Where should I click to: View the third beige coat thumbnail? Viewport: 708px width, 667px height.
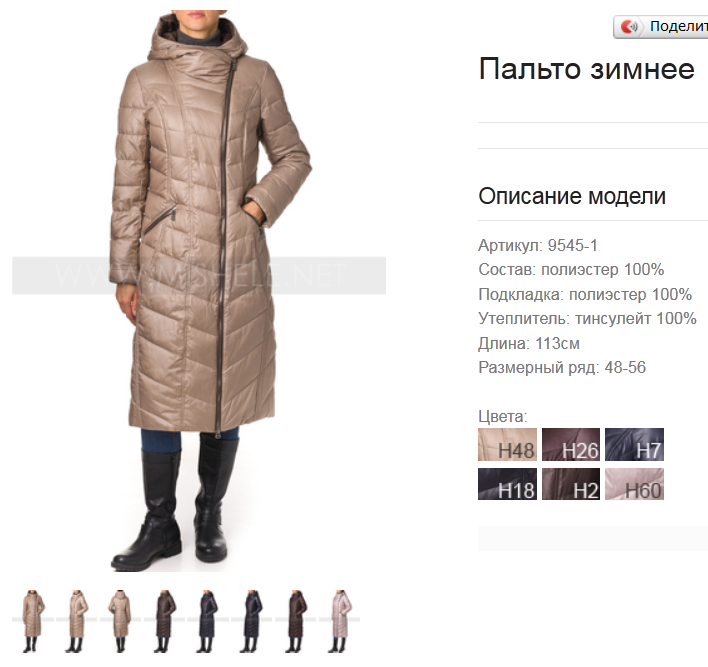(120, 621)
